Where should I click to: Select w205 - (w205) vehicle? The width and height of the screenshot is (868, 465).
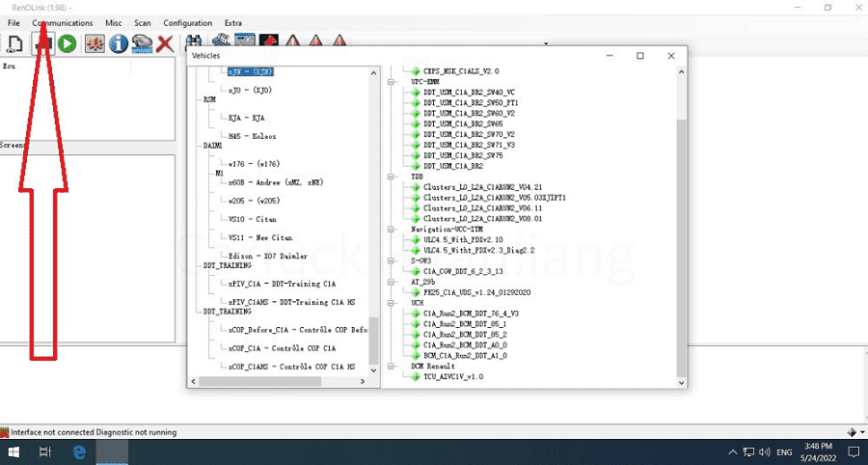point(254,201)
